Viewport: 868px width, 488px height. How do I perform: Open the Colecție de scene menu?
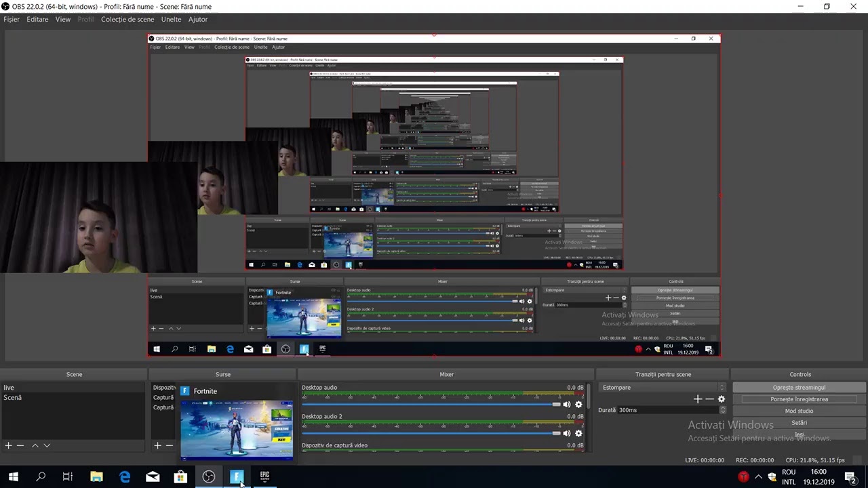127,19
